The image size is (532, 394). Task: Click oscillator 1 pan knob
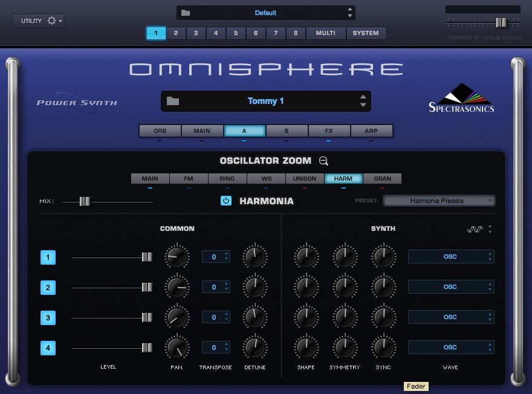(x=177, y=257)
